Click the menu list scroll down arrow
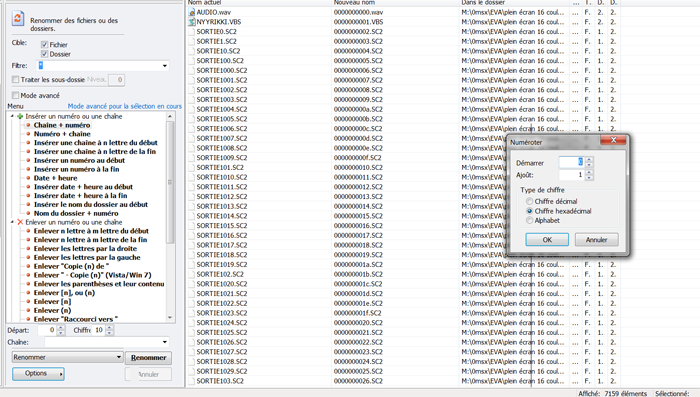The height and width of the screenshot is (397, 700). click(x=170, y=318)
